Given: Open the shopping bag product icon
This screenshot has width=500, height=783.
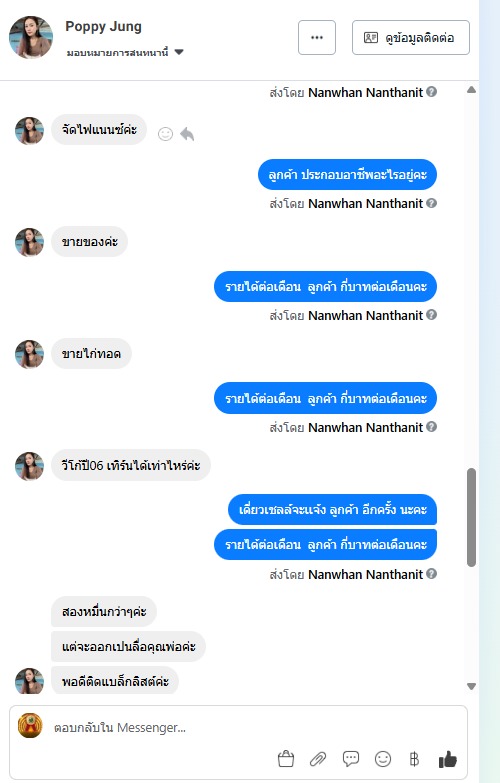Looking at the screenshot, I should pyautogui.click(x=286, y=759).
